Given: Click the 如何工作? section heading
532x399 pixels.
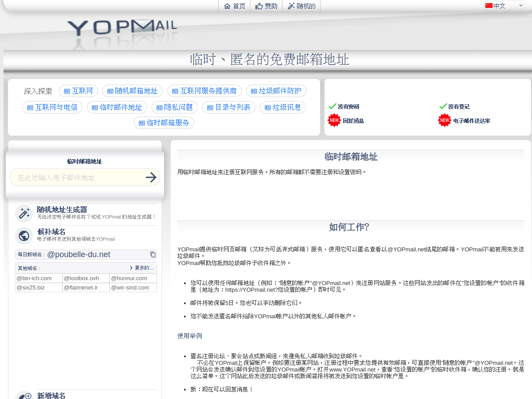Looking at the screenshot, I should pos(349,227).
